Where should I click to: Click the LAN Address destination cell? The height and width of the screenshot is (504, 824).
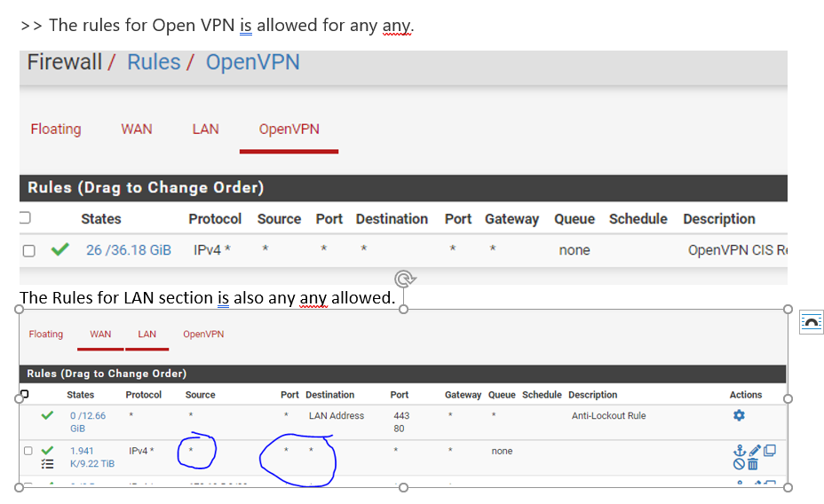337,415
